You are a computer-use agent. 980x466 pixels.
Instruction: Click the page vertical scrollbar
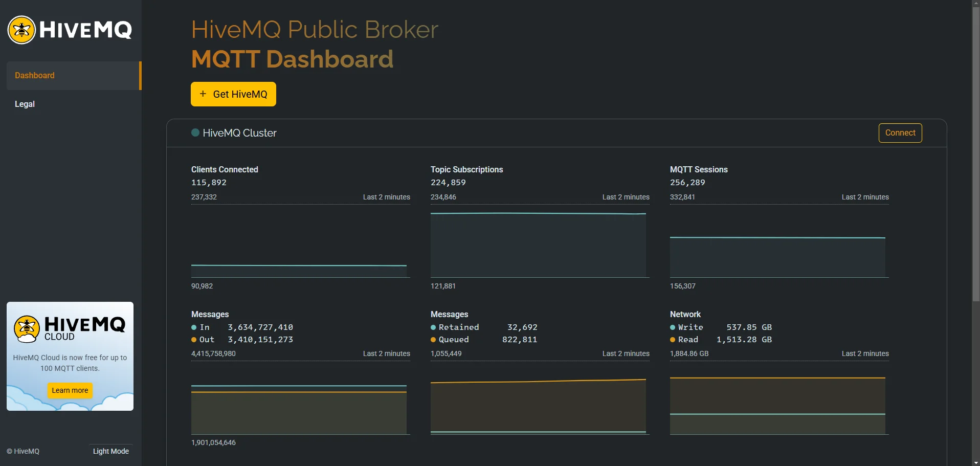[x=975, y=153]
